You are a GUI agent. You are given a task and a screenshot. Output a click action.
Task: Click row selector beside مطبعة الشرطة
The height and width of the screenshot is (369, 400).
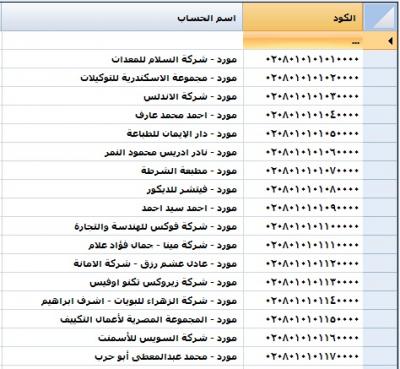tap(380, 171)
